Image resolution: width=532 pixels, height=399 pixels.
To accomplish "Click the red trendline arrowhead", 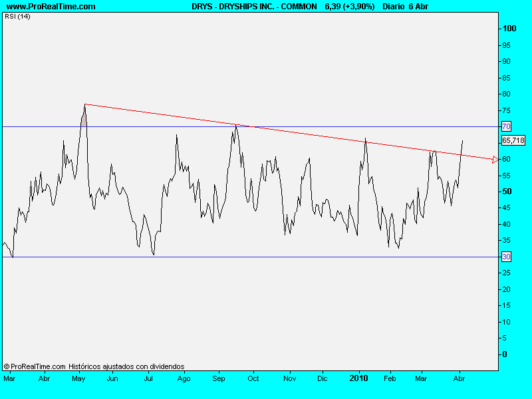I will point(495,160).
